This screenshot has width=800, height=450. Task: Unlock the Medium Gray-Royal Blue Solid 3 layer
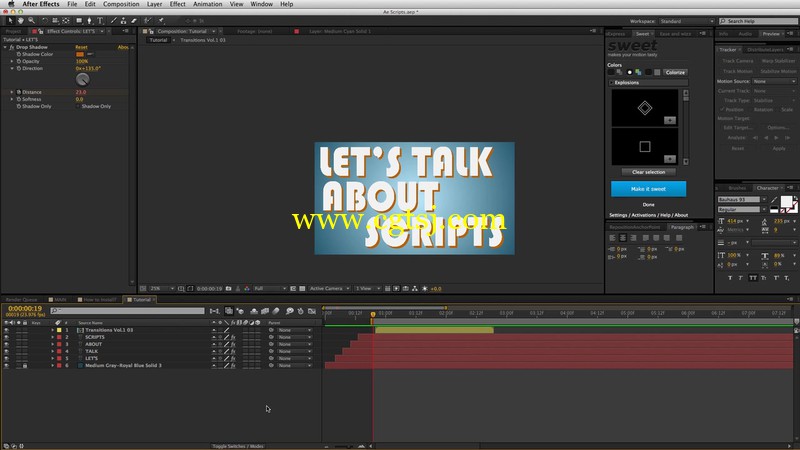click(x=24, y=366)
